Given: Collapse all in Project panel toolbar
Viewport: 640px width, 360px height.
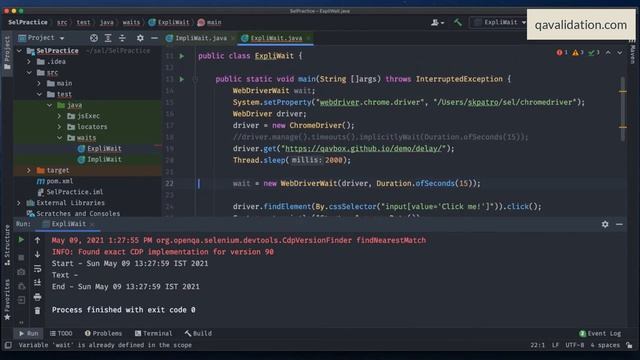Looking at the screenshot, I should point(122,38).
